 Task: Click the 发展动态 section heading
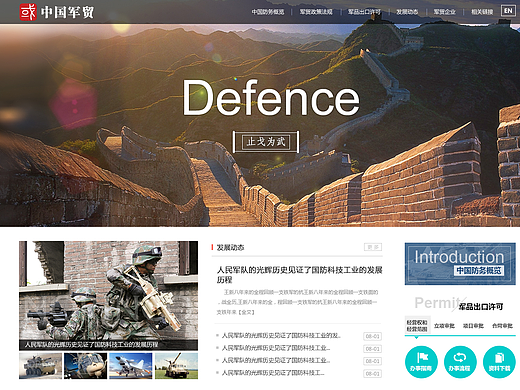230,247
